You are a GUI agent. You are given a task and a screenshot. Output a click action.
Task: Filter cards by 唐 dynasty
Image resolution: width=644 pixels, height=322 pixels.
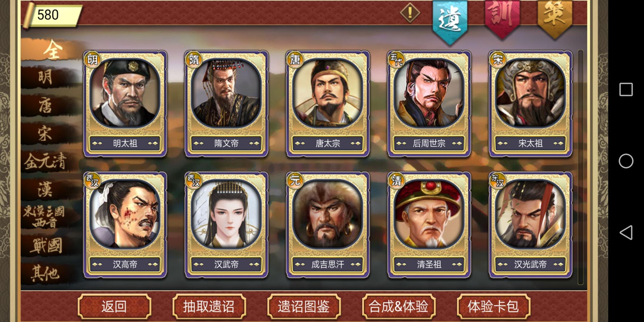click(45, 106)
